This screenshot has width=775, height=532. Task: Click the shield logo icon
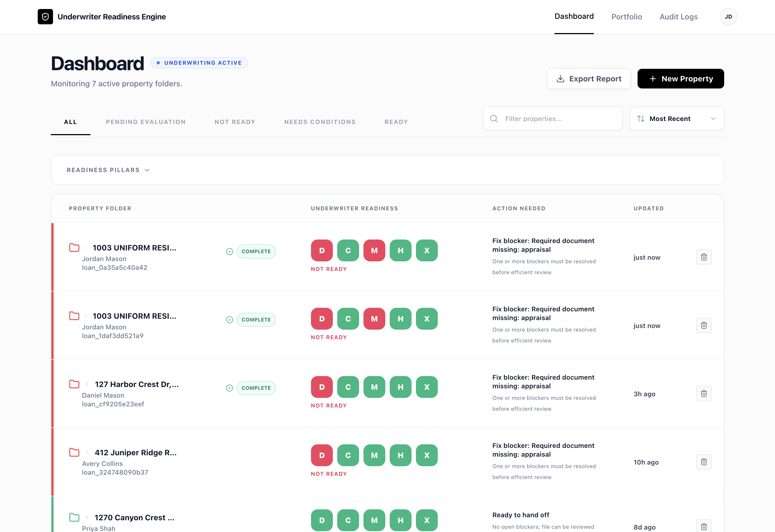click(45, 17)
